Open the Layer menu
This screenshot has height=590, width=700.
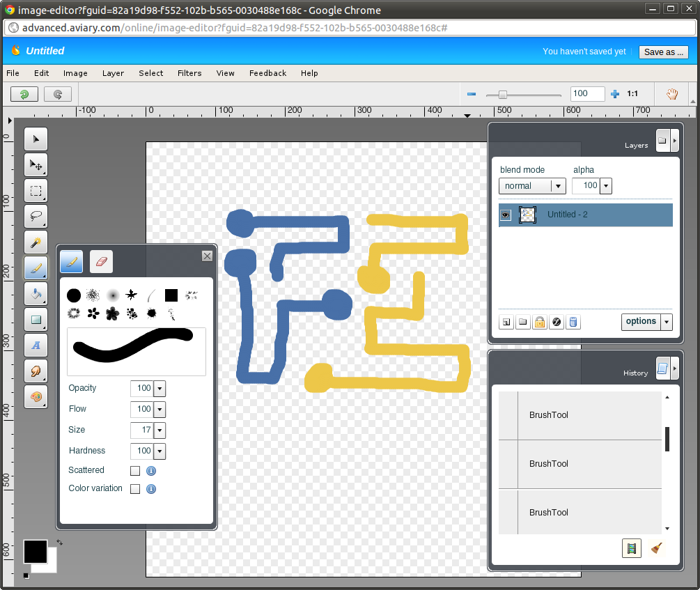click(x=113, y=73)
